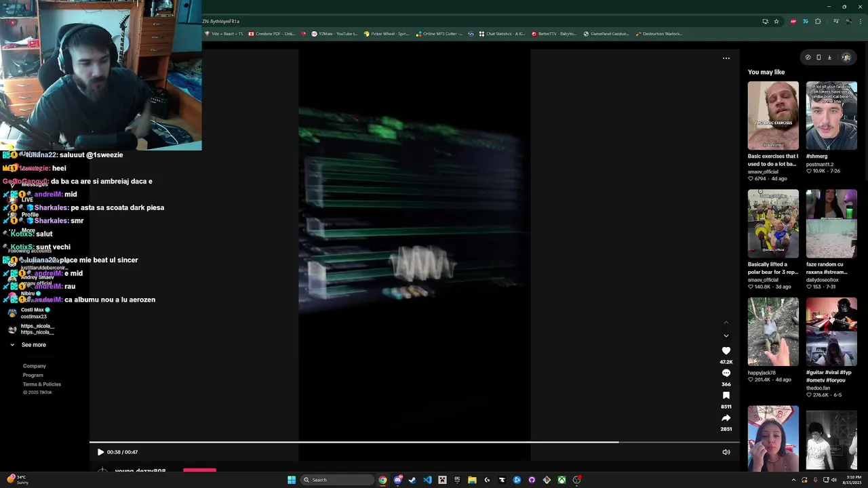This screenshot has height=488, width=868.
Task: Open File Explorer from the taskbar
Action: pyautogui.click(x=472, y=480)
